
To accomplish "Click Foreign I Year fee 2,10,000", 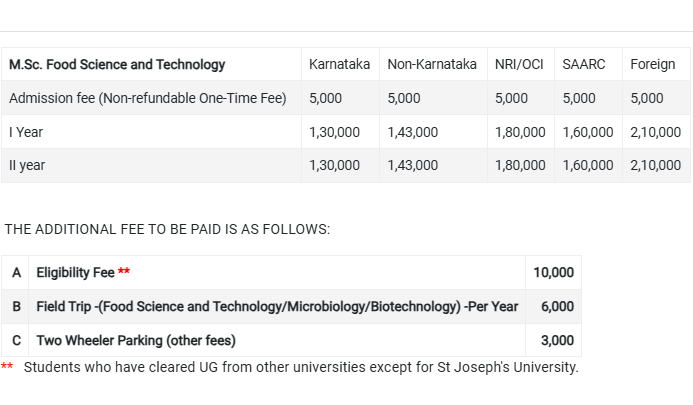I will click(655, 132).
